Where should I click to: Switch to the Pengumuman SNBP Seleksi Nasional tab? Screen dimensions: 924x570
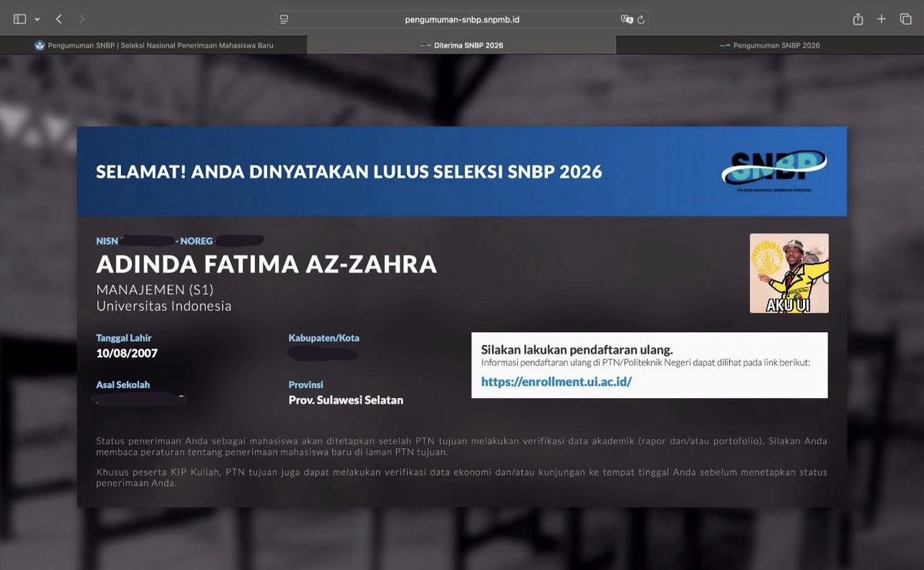pyautogui.click(x=154, y=45)
